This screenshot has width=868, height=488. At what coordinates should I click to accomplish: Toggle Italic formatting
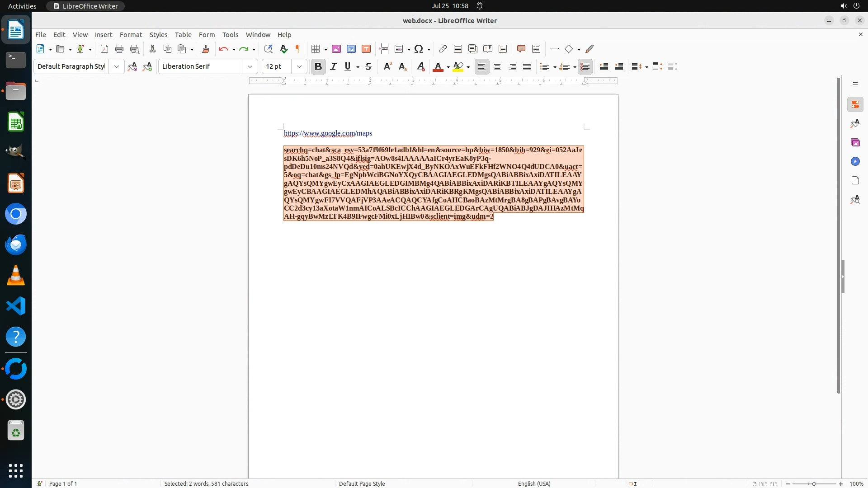(x=334, y=66)
